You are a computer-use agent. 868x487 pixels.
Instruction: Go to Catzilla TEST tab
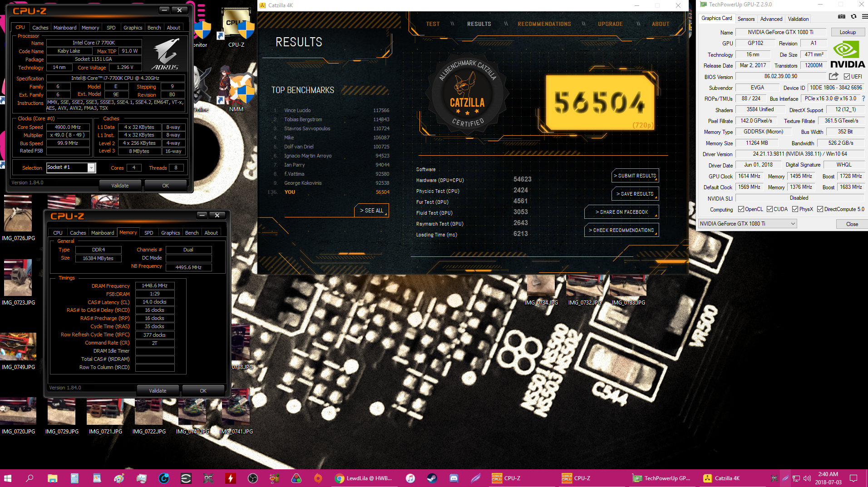433,24
